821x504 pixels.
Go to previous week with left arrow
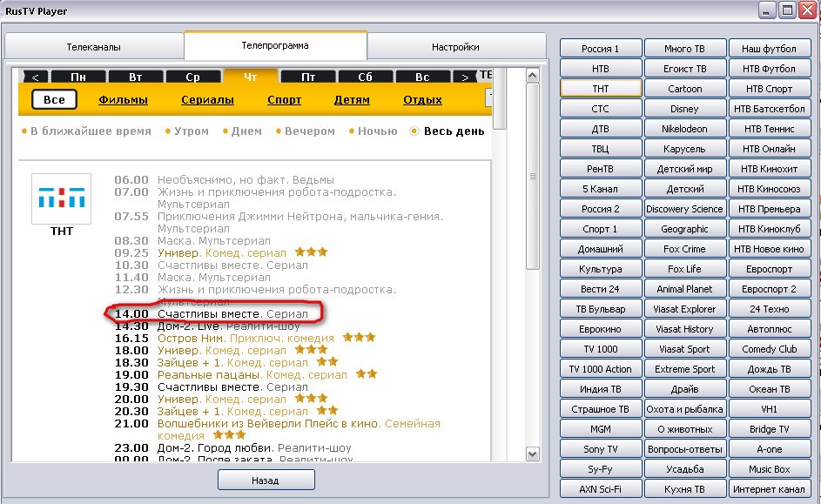35,77
